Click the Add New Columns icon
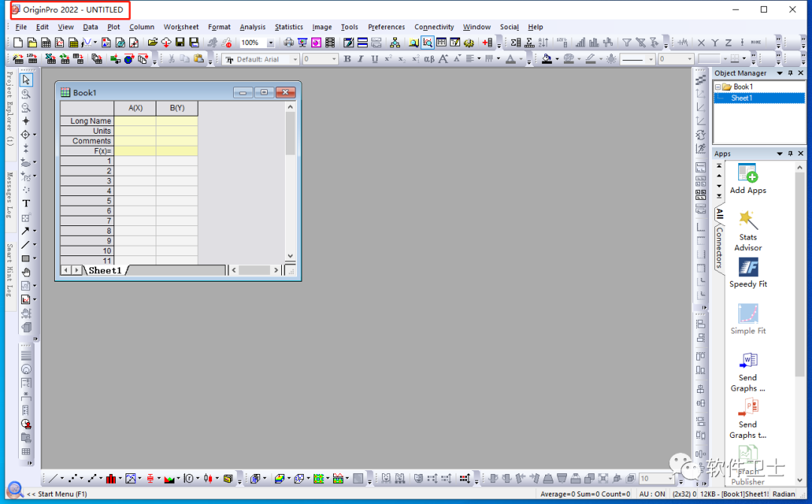The height and width of the screenshot is (504, 812). click(x=486, y=42)
